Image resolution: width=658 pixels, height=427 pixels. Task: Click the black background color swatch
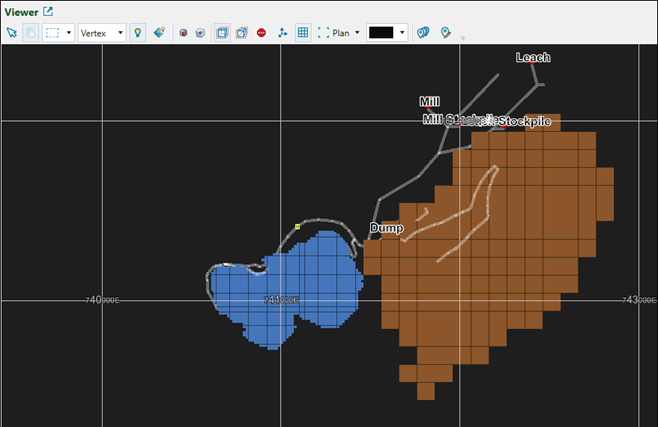(381, 32)
